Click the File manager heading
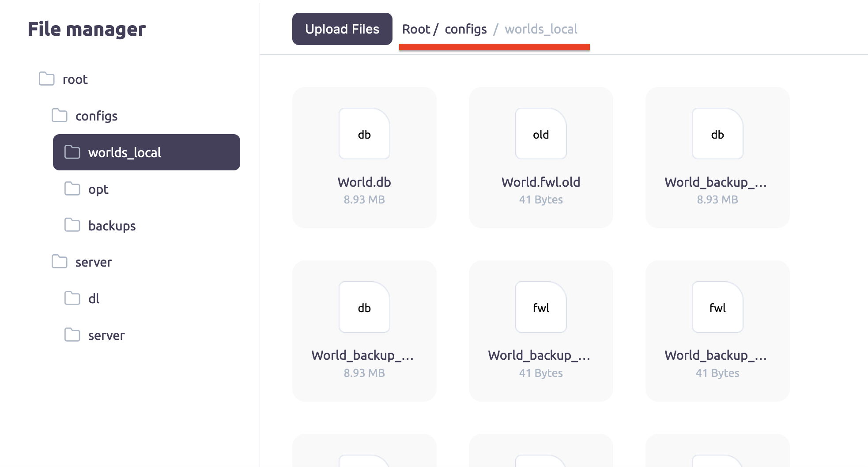Image resolution: width=868 pixels, height=467 pixels. [x=87, y=30]
